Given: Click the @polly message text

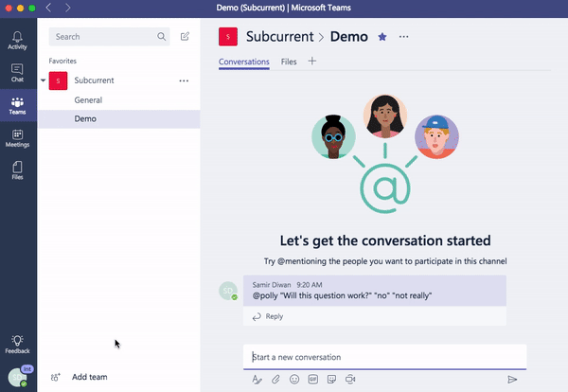Looking at the screenshot, I should pyautogui.click(x=342, y=295).
